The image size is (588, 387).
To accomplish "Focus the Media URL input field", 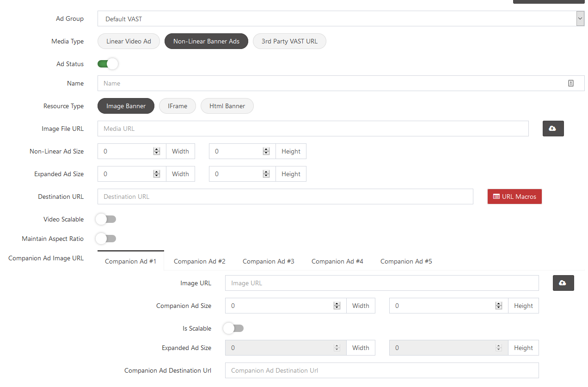I will click(x=313, y=129).
